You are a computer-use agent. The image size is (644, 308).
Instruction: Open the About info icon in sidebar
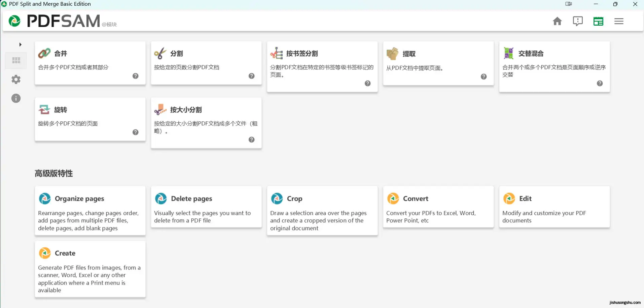[x=16, y=98]
